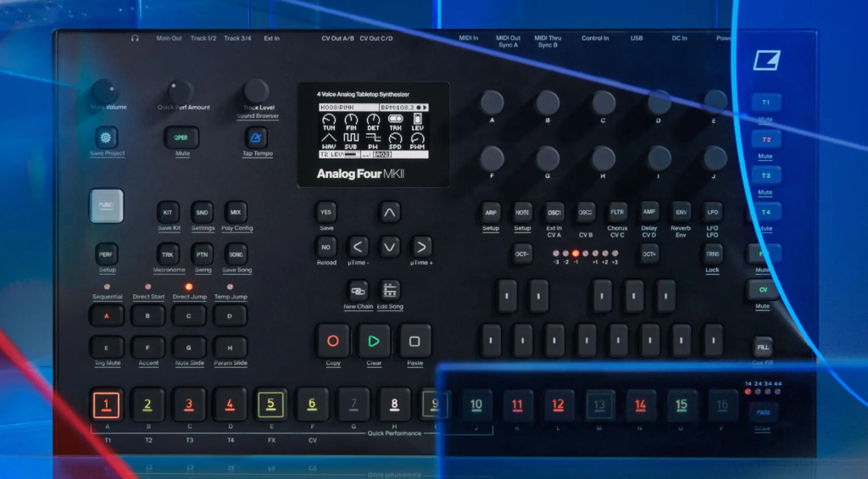Click the Save Project gear button
The image size is (868, 479).
pyautogui.click(x=106, y=136)
